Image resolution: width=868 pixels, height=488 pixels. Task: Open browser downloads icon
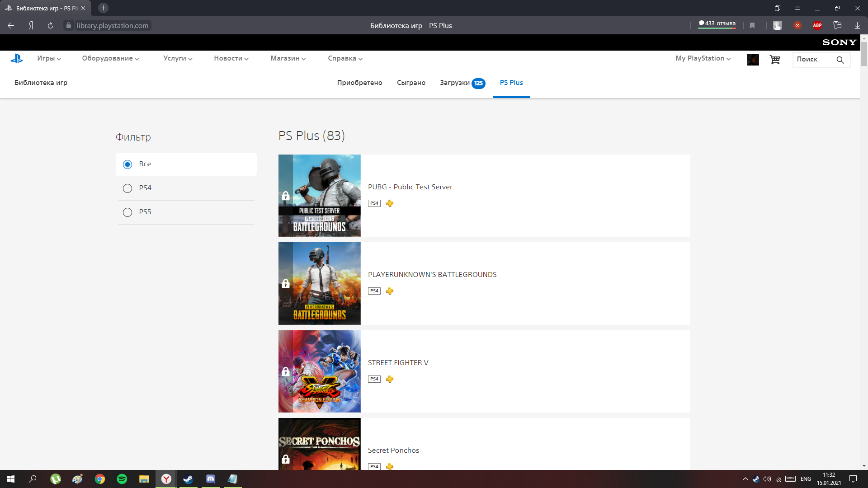coord(857,25)
